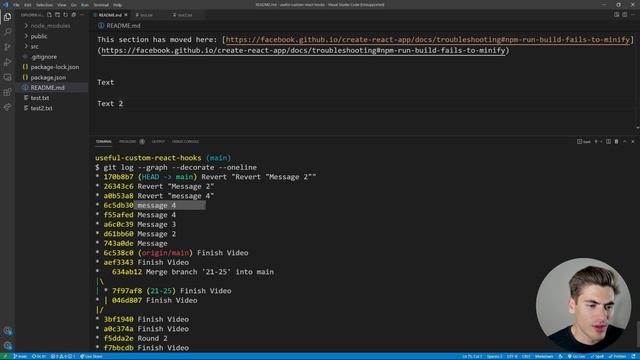Maximize terminal panel with chevron up
Viewport: 640px width, 360px height.
624,142
